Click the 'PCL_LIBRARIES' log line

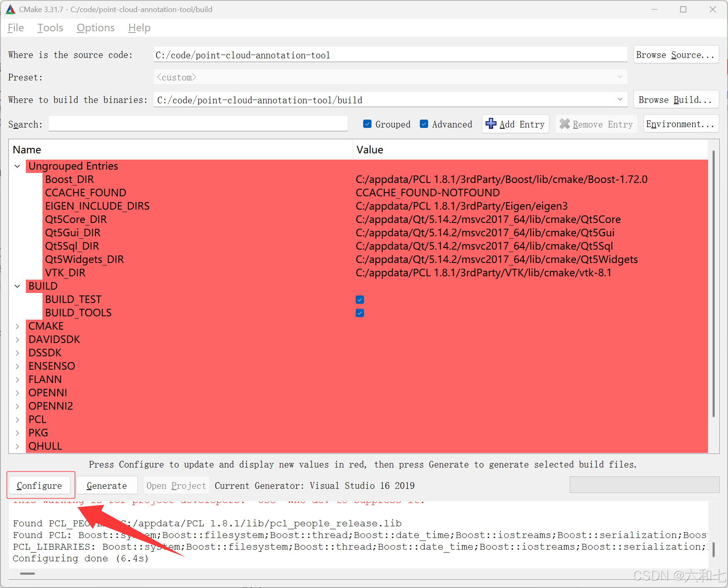360,547
